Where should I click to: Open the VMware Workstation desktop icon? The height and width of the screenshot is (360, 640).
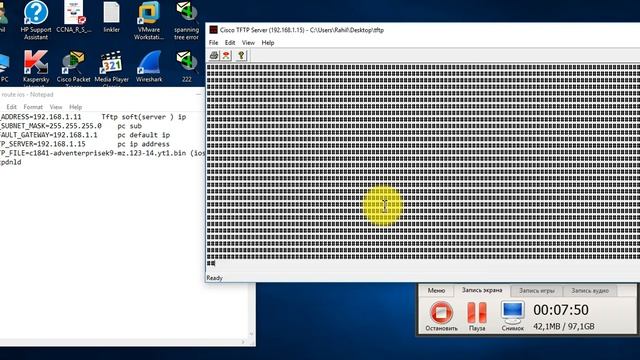click(x=149, y=20)
